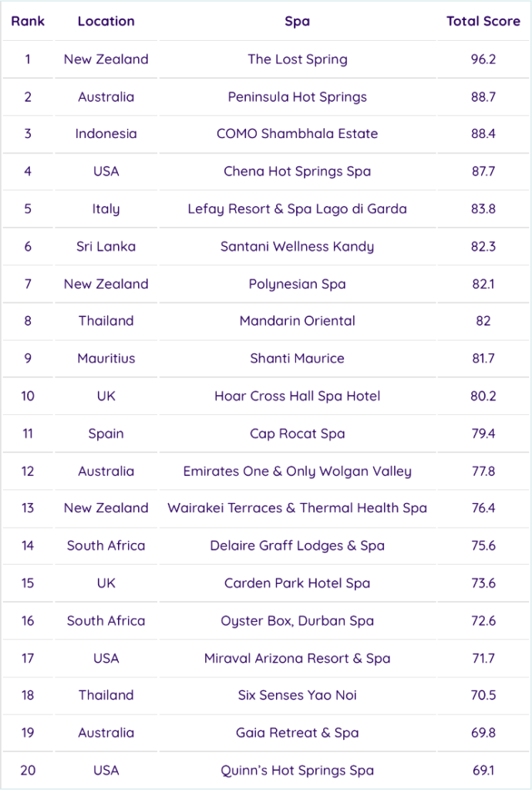Click the score 79.4 cell
This screenshot has height=790, width=532.
(x=483, y=434)
